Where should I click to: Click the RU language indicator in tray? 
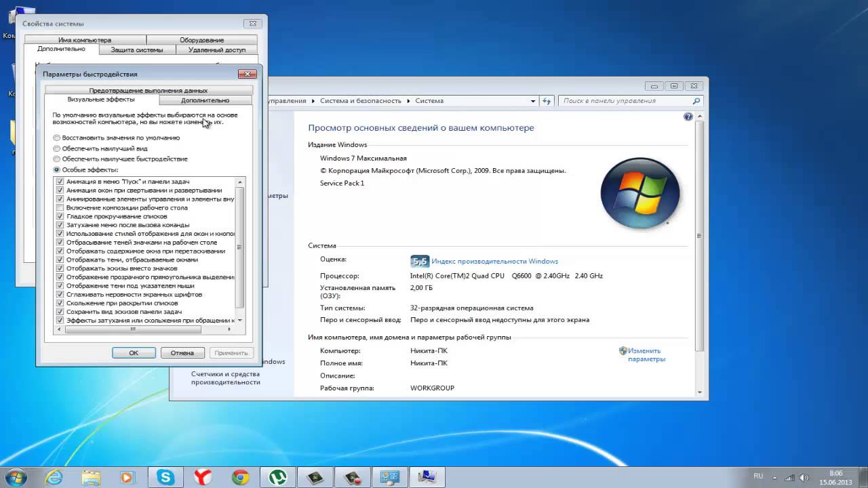click(758, 476)
